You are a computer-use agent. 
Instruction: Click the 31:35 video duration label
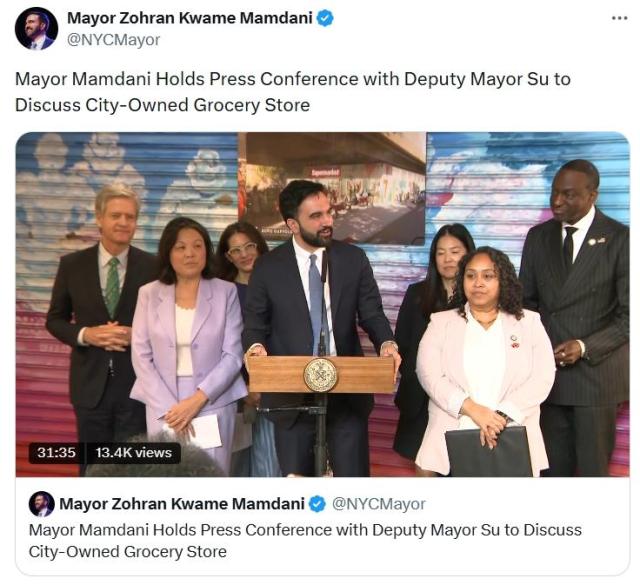coord(56,452)
